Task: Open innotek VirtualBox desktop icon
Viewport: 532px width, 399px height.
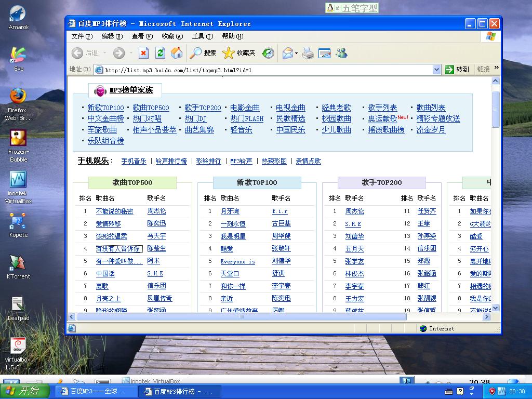Action: pyautogui.click(x=18, y=187)
